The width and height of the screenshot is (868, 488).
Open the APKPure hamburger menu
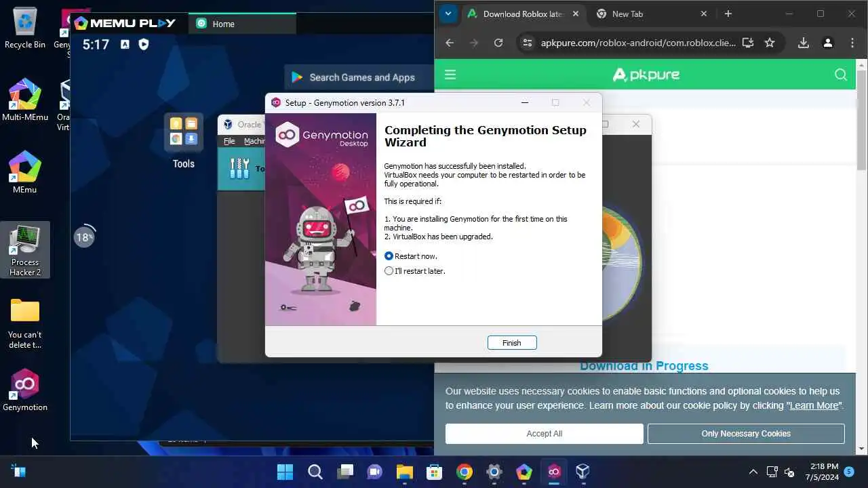coord(450,75)
